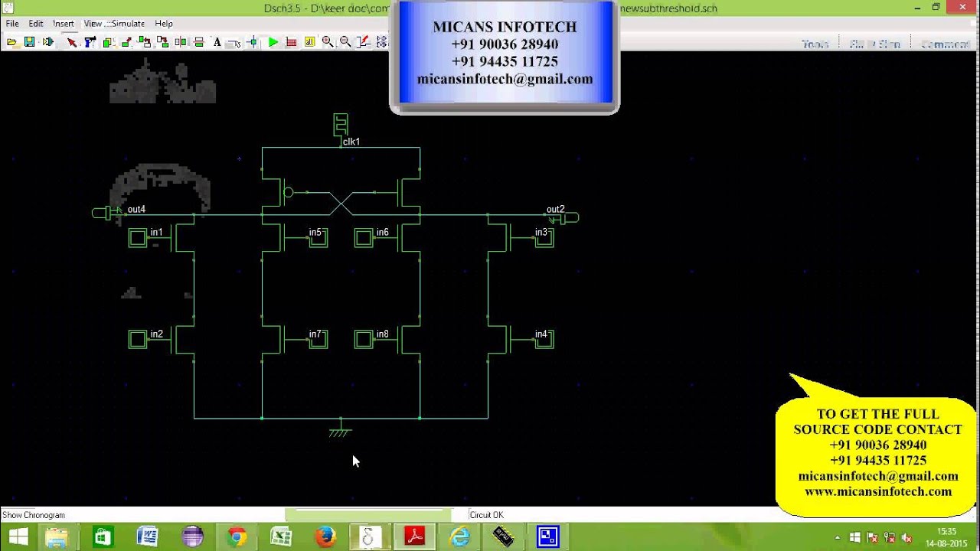Click the rotate elements toolbar icon
This screenshot has height=551, width=980.
(x=145, y=42)
